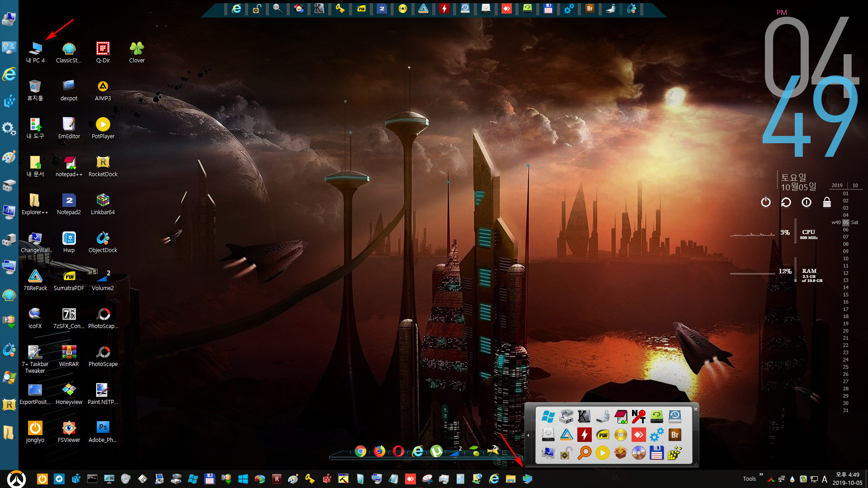Open the 내 문서 desktop folder
The width and height of the screenshot is (868, 488).
point(35,166)
